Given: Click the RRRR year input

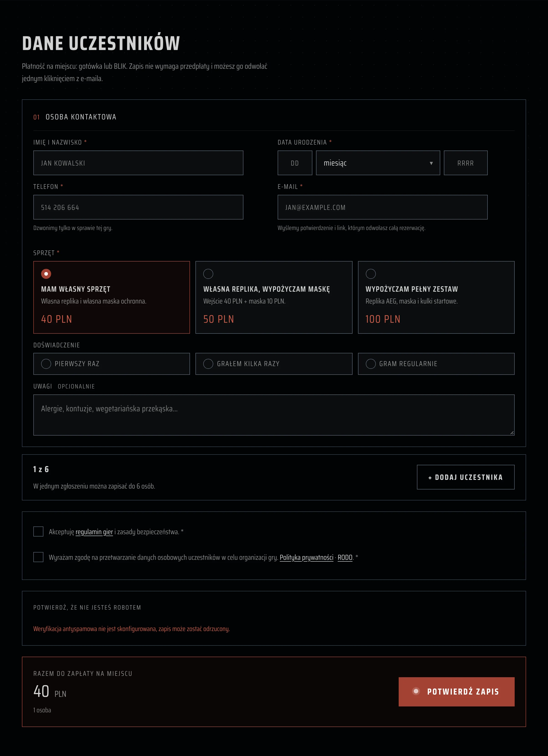Looking at the screenshot, I should coord(466,163).
